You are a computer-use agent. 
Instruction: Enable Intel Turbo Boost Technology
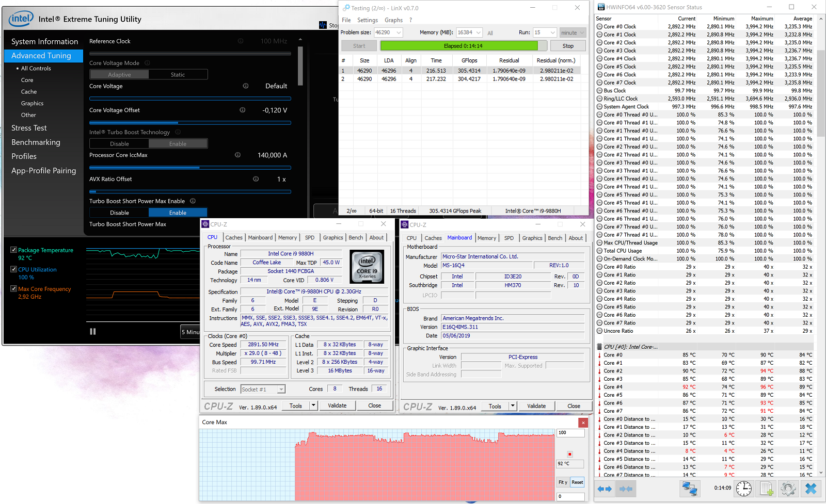[178, 144]
